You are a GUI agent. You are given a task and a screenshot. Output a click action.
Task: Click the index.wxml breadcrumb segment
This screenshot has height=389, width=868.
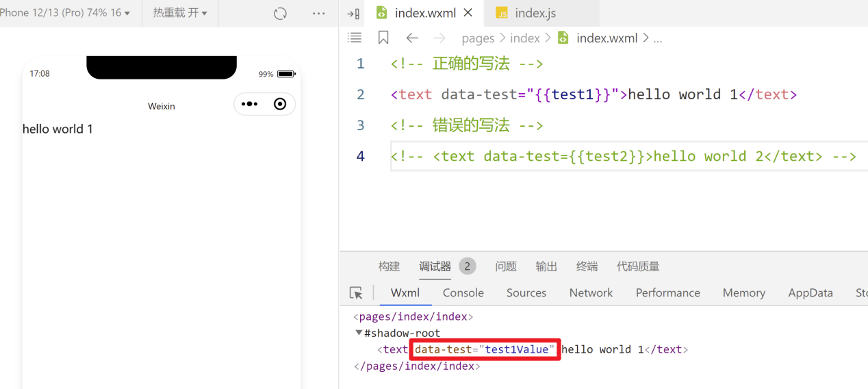coord(607,38)
